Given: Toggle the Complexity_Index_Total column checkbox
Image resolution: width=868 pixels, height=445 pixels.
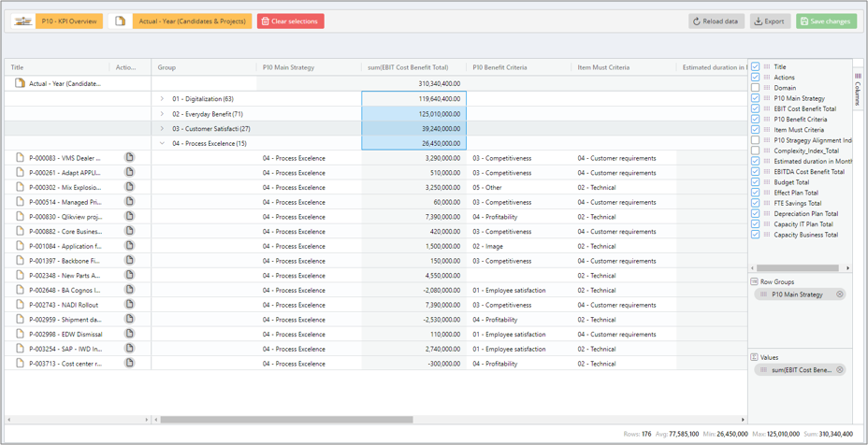Looking at the screenshot, I should tap(756, 151).
